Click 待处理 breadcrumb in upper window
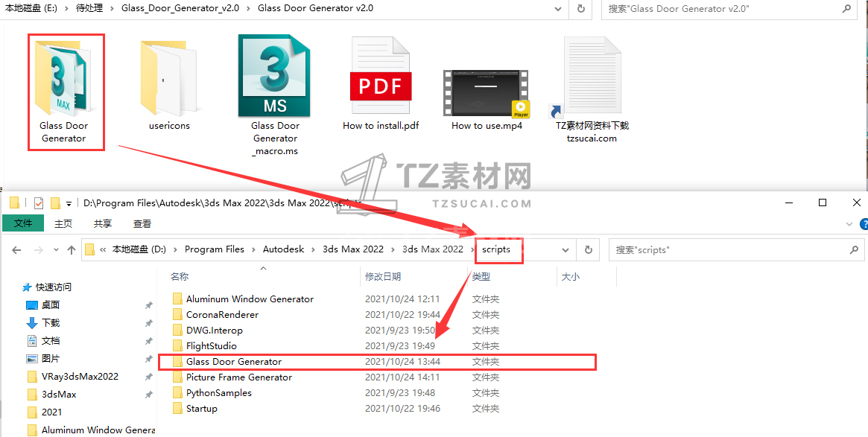 (x=89, y=8)
